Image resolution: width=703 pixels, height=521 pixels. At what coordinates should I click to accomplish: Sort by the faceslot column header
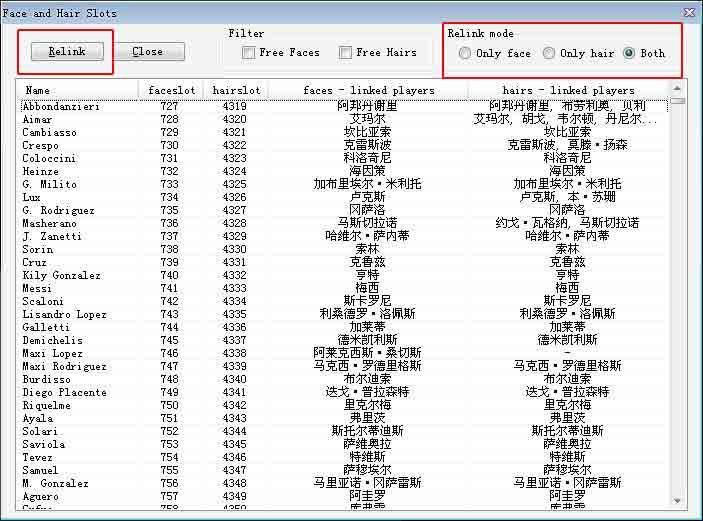point(171,90)
